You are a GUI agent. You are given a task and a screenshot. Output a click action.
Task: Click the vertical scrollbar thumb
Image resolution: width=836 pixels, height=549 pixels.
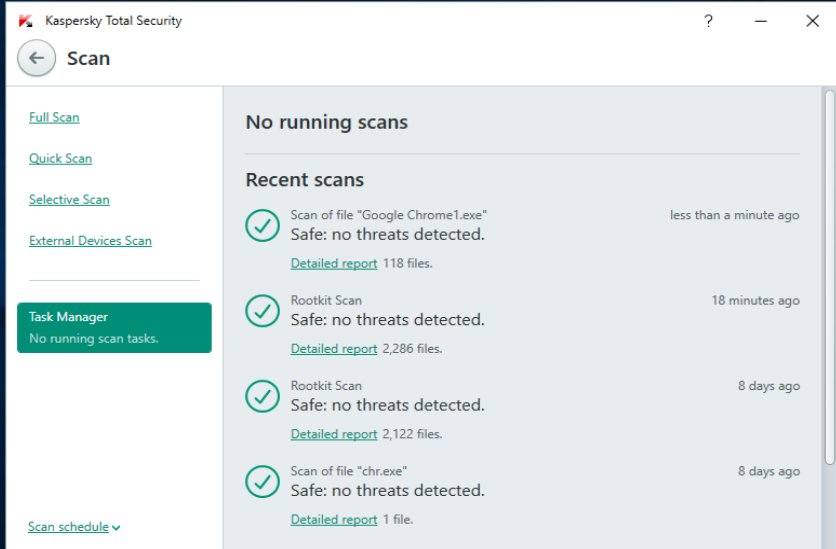click(x=829, y=275)
